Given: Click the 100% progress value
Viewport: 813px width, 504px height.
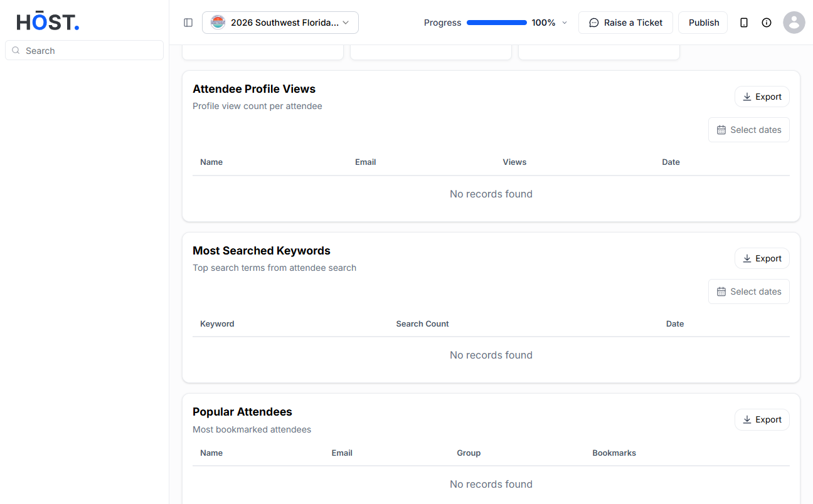Looking at the screenshot, I should [x=543, y=23].
